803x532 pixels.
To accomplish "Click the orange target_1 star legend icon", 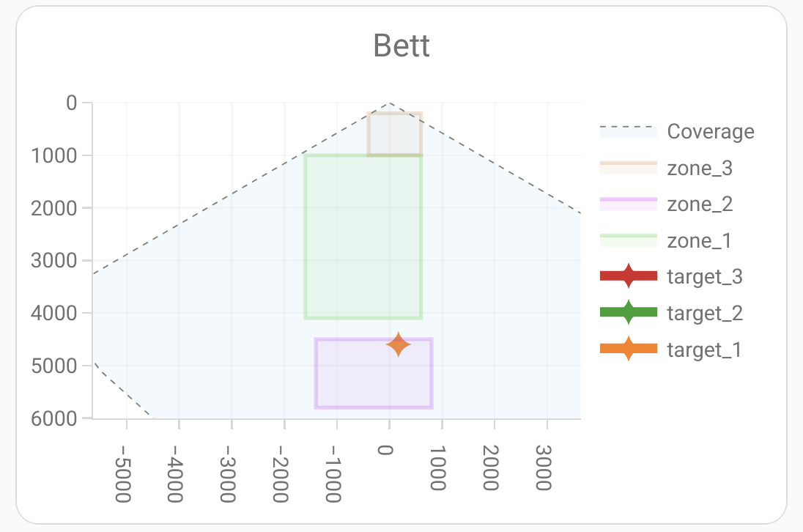I will 629,350.
